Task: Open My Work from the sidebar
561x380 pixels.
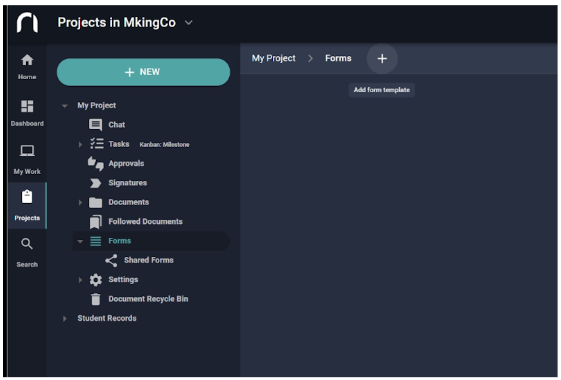Action: (27, 160)
